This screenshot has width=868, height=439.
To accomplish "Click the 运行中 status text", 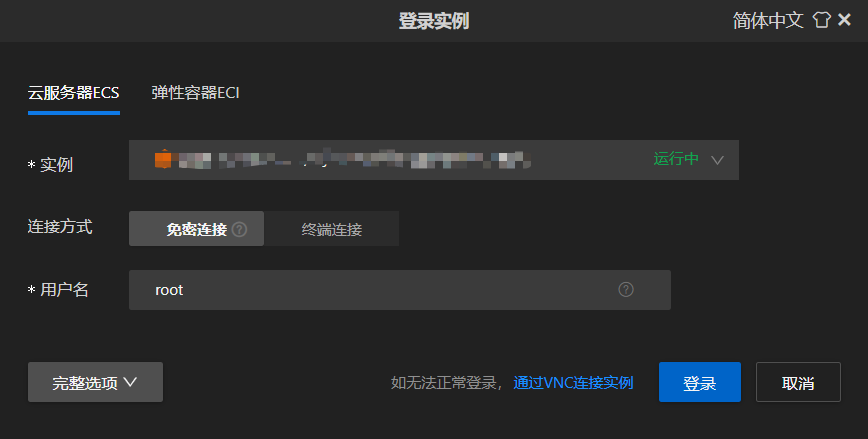I will click(676, 159).
